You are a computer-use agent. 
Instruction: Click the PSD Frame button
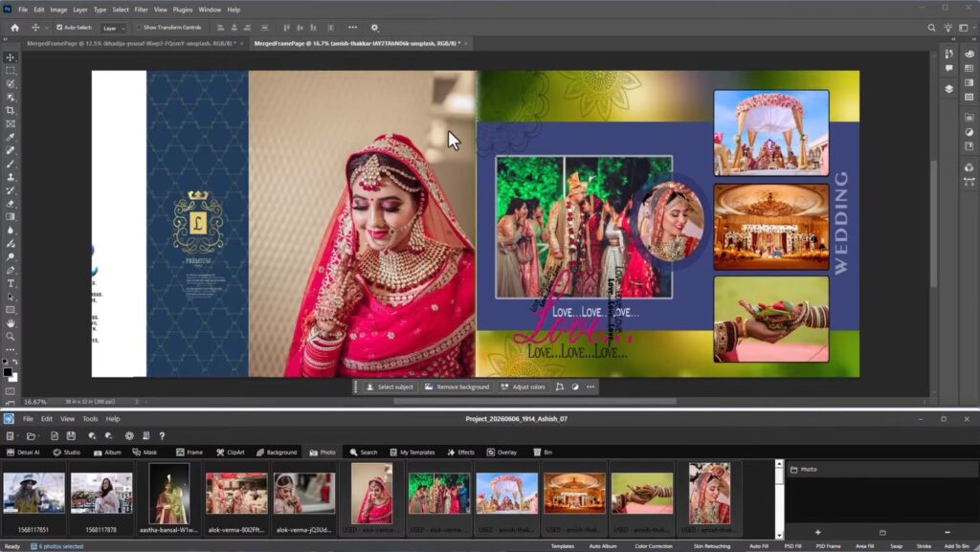tap(828, 546)
